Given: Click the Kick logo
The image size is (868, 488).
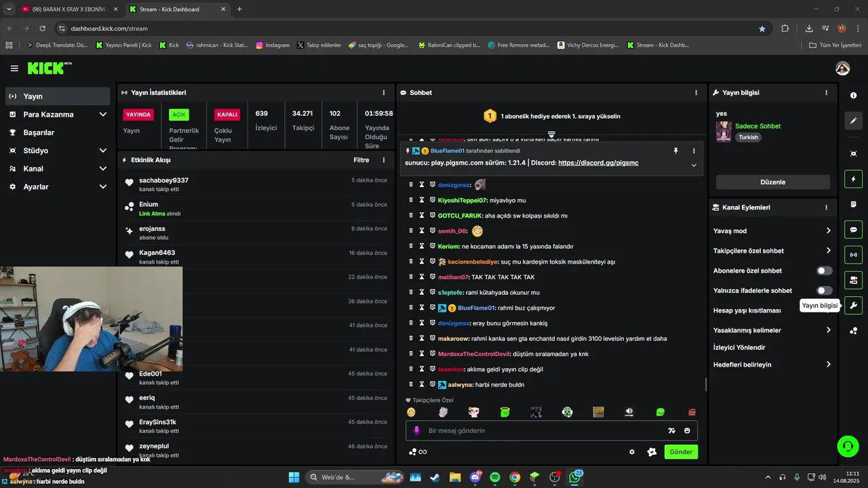Looking at the screenshot, I should 49,68.
